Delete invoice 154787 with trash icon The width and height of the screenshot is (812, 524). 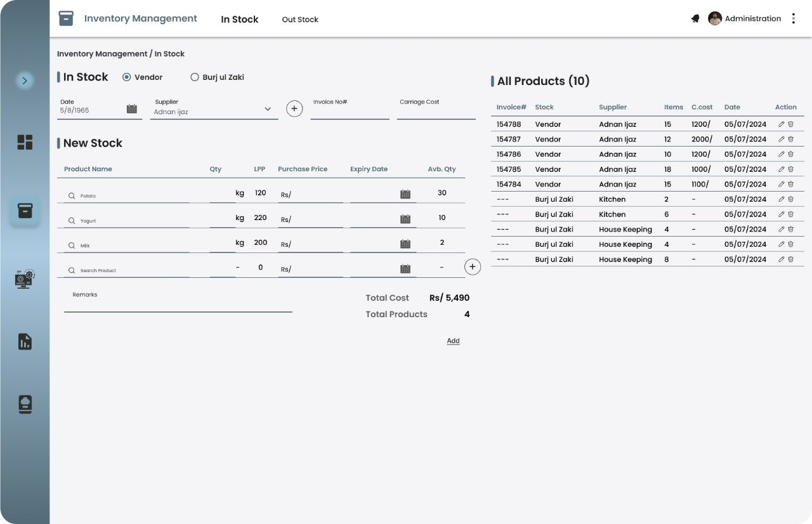click(x=790, y=139)
